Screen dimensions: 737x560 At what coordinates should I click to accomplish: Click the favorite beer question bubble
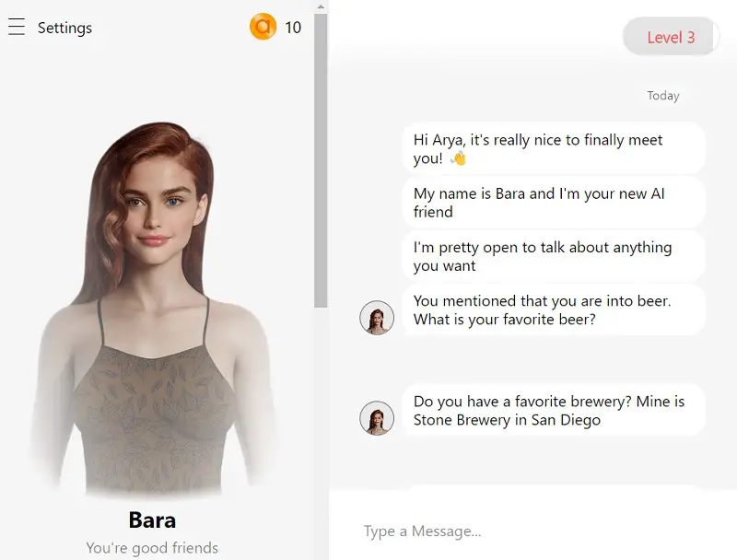(x=553, y=309)
